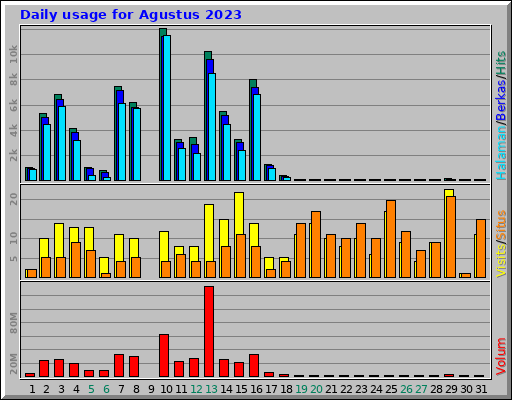Select the cyan pages bar for day 16
This screenshot has height=400, width=512.
257,138
